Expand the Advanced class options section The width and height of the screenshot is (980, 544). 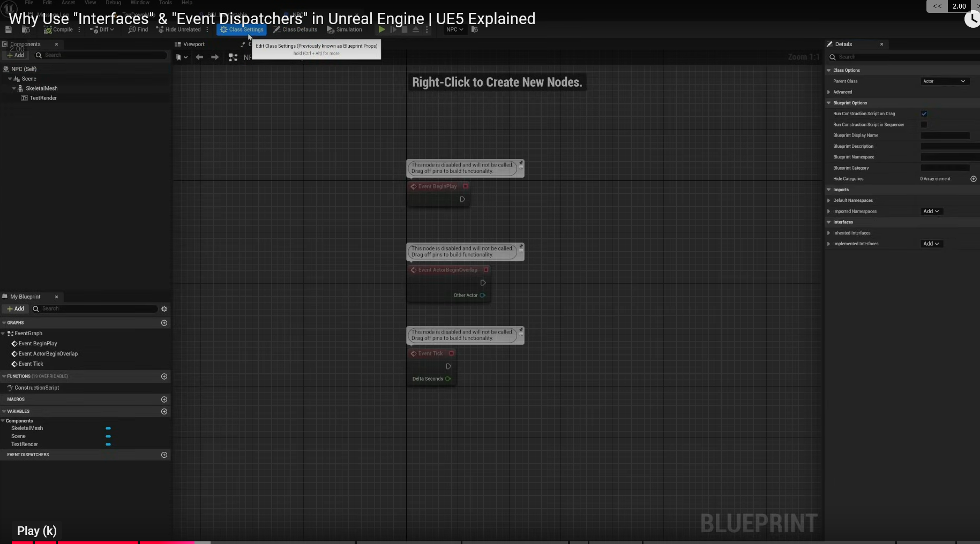(829, 92)
